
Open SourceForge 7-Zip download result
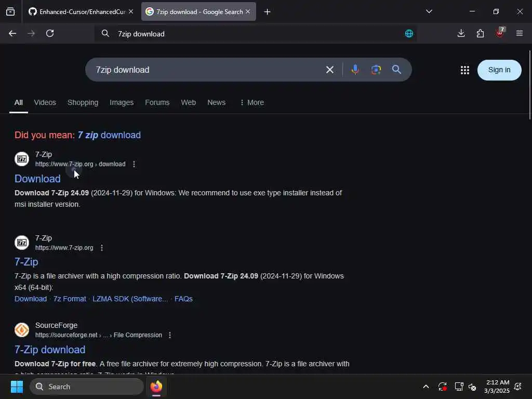coord(50,350)
